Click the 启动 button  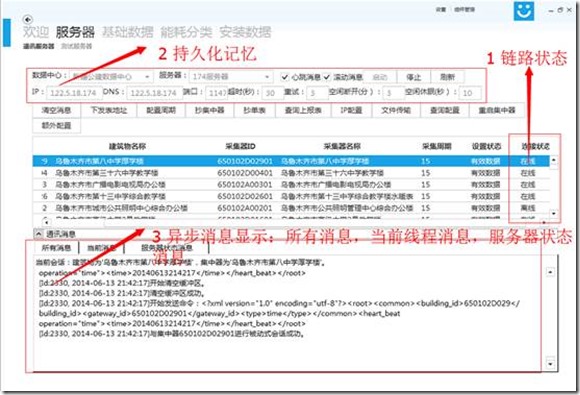pyautogui.click(x=380, y=77)
